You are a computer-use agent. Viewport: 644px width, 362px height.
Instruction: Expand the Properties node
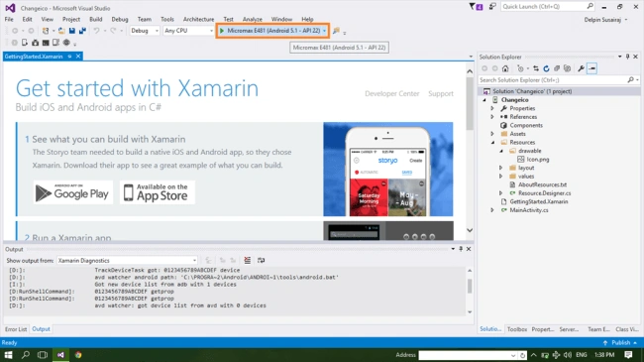pos(492,109)
